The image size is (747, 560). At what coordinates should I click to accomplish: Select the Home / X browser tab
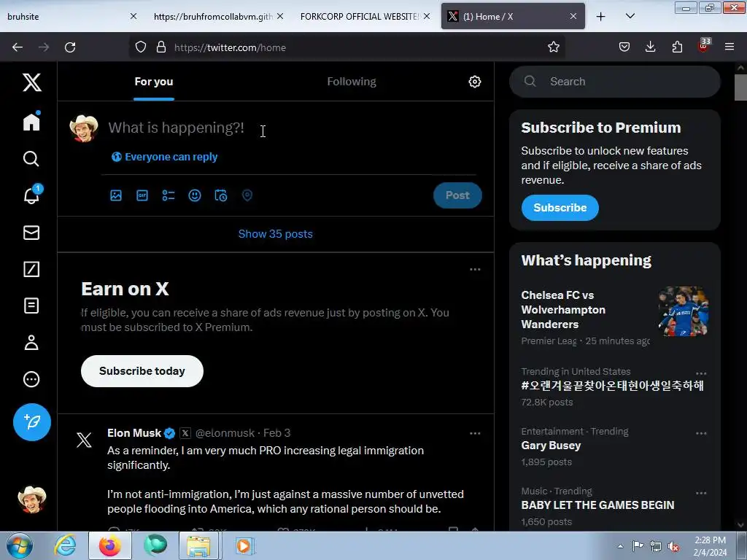pos(513,16)
